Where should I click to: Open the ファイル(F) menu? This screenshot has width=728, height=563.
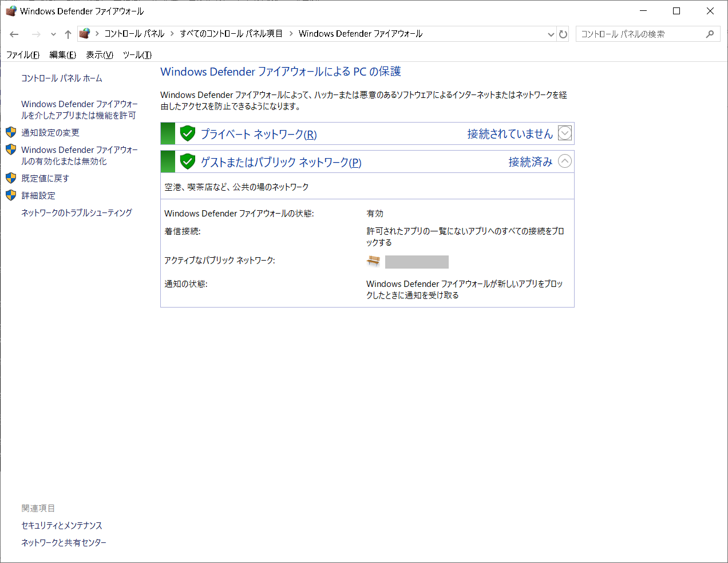[x=23, y=55]
